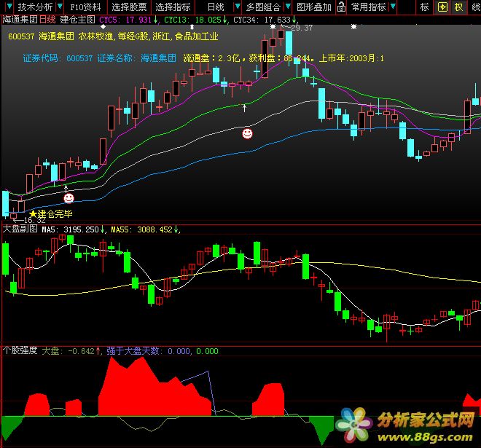The height and width of the screenshot is (448, 481).
Task: Click the yellow 600537 海通集团 info line
Action: click(113, 36)
